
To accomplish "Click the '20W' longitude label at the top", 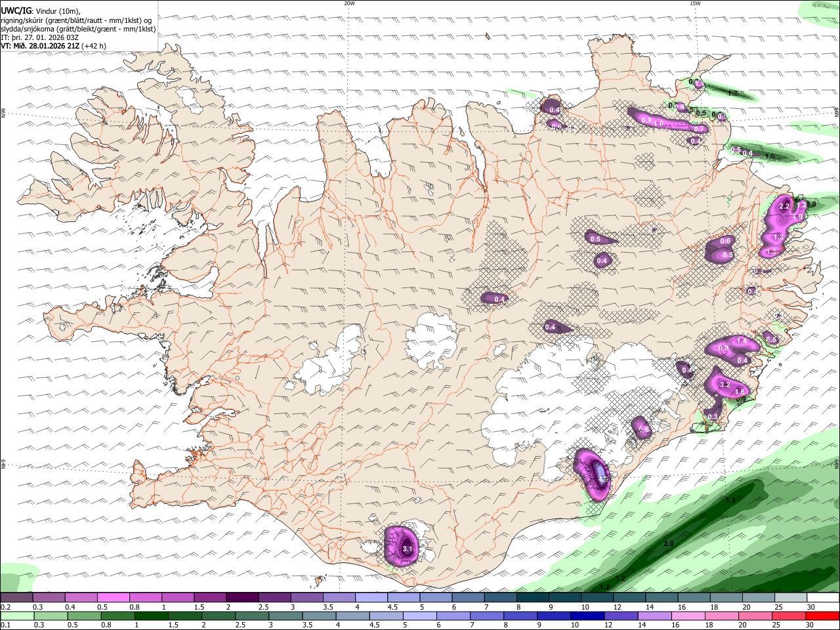I will click(x=349, y=3).
